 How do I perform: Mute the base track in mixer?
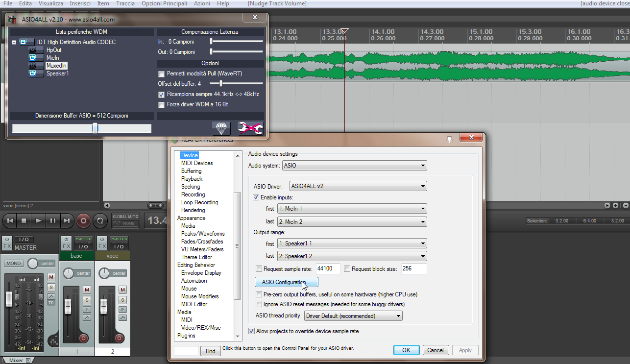pos(87,290)
